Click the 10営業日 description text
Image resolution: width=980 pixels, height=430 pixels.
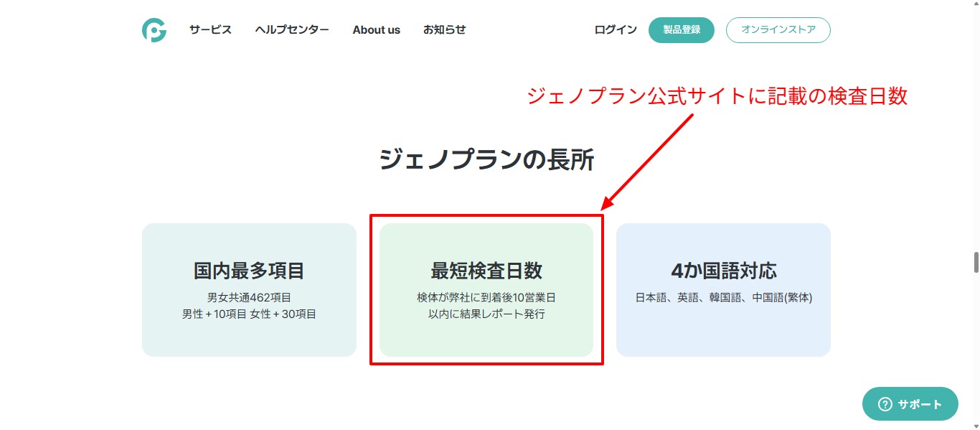(x=486, y=305)
